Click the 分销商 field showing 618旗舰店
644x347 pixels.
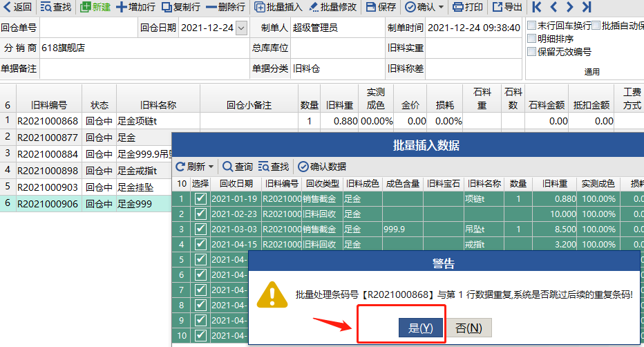pyautogui.click(x=144, y=48)
